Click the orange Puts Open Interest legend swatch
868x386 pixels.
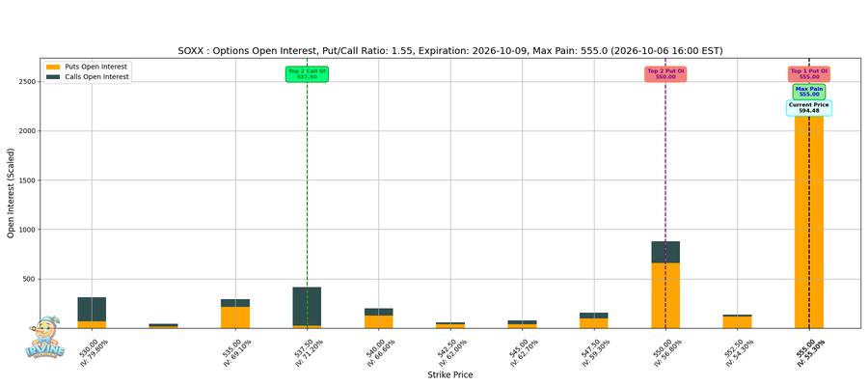coord(53,67)
